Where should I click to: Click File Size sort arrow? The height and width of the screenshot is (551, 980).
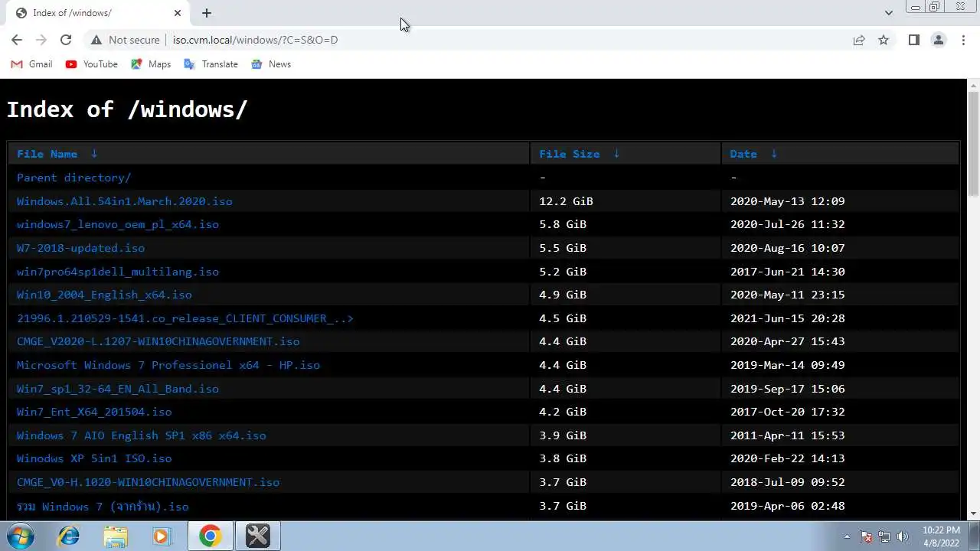pyautogui.click(x=616, y=154)
